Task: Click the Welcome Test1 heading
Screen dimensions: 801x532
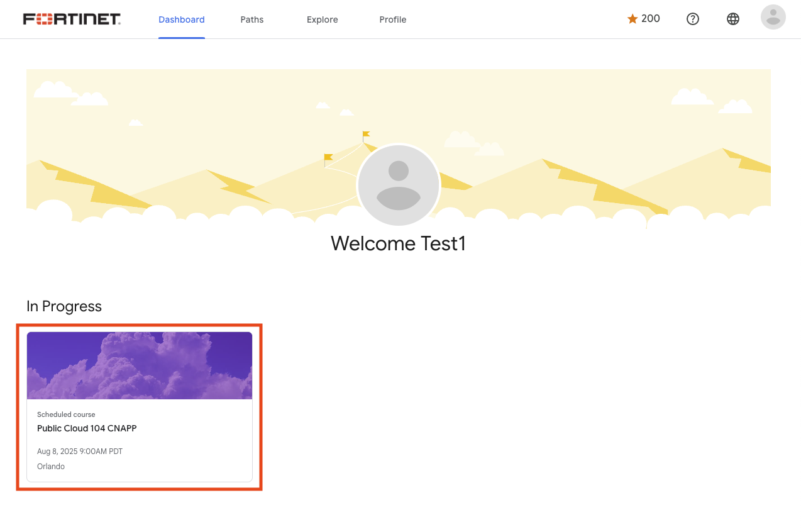Action: [399, 243]
